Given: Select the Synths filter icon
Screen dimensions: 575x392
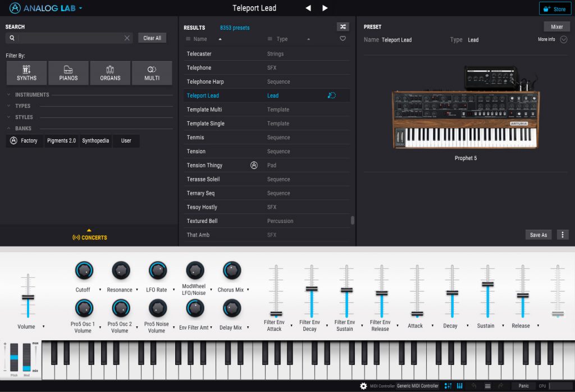Looking at the screenshot, I should (x=26, y=72).
